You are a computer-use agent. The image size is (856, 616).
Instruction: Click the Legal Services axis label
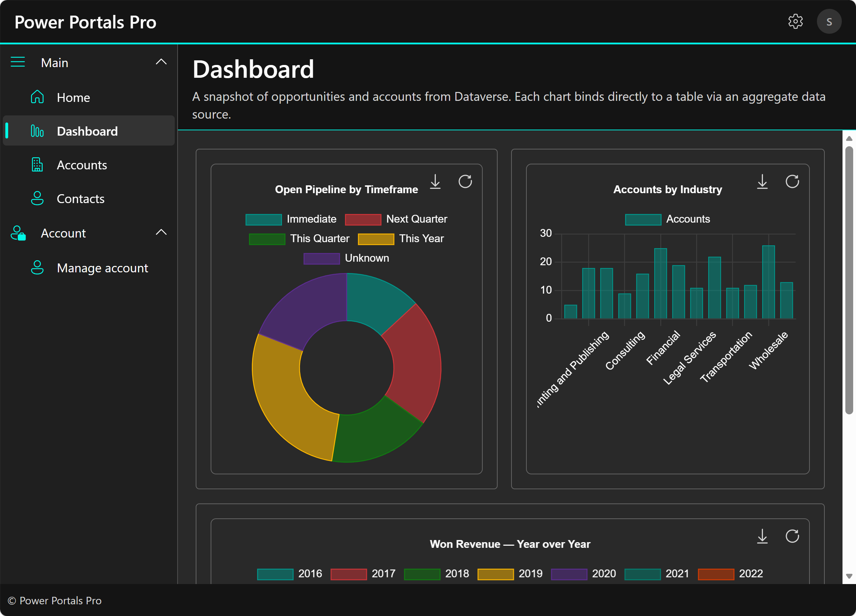click(x=689, y=358)
